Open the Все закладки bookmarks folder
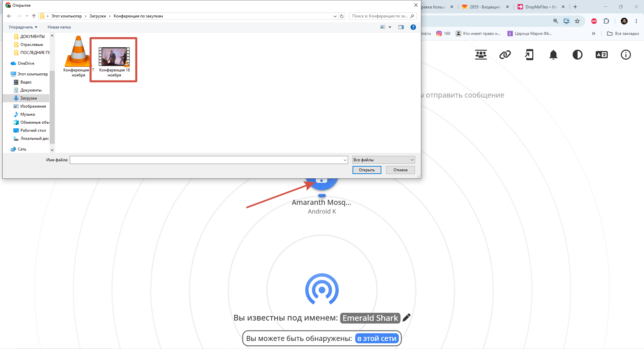Image resolution: width=644 pixels, height=349 pixels. 623,34
